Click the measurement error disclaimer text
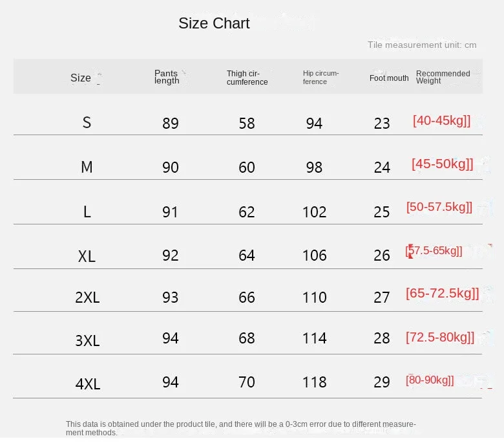The width and height of the screenshot is (504, 445). (x=240, y=428)
